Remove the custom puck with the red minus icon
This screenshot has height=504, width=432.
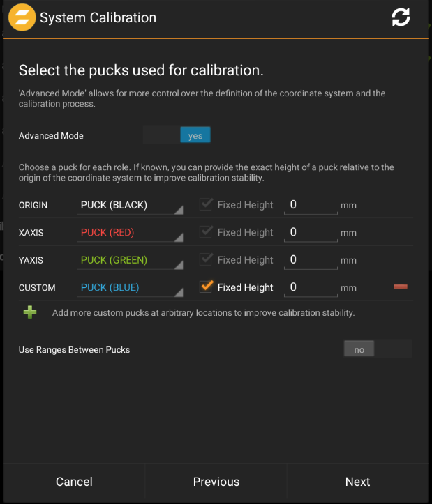pyautogui.click(x=401, y=287)
